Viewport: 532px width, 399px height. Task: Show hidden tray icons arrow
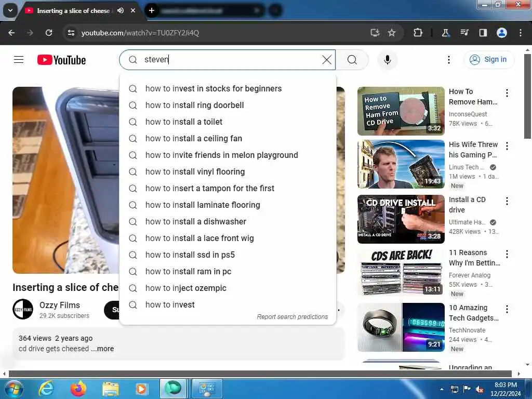pyautogui.click(x=442, y=389)
